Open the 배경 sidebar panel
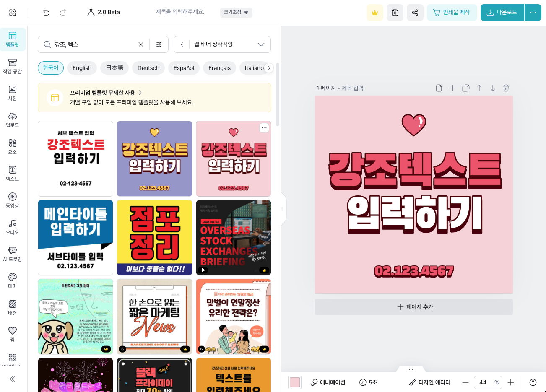Image resolution: width=546 pixels, height=392 pixels. 13,308
